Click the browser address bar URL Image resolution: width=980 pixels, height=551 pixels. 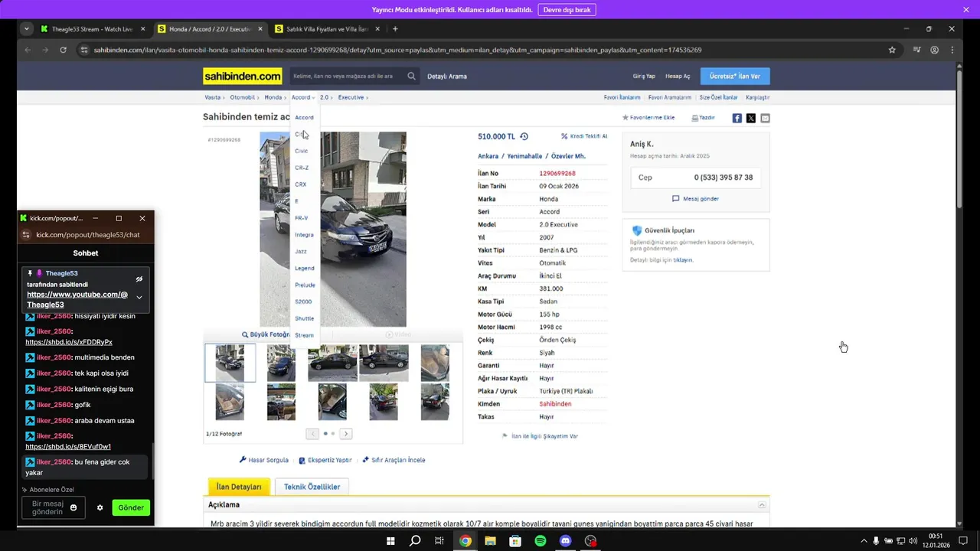(397, 50)
